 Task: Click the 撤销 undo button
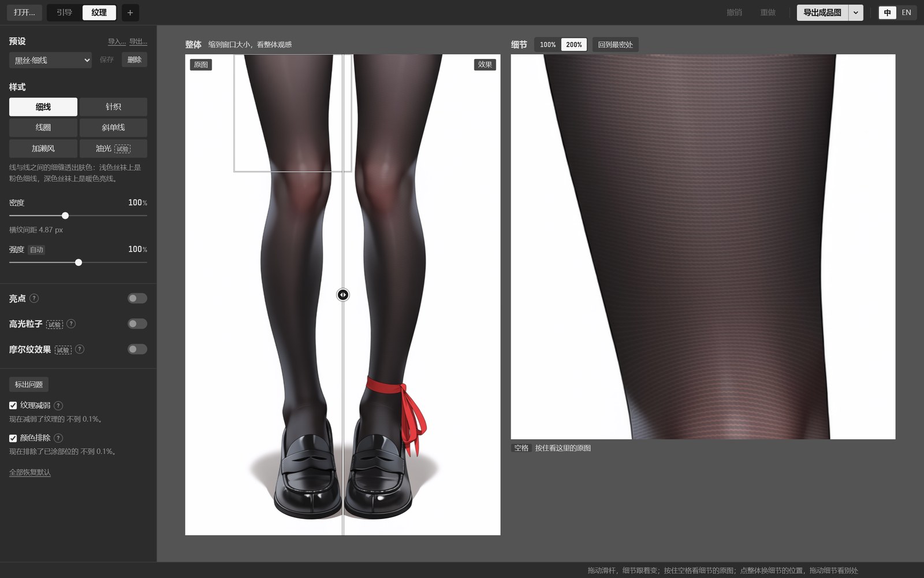tap(734, 13)
